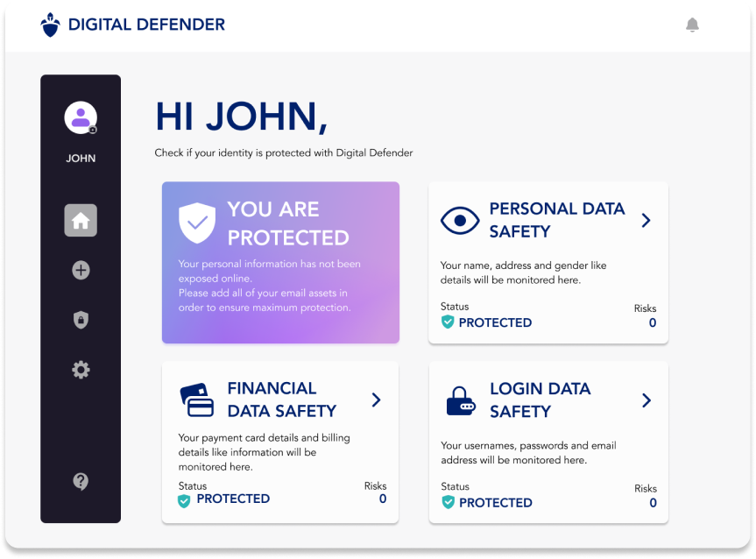Select the You Are Protected banner

(280, 262)
